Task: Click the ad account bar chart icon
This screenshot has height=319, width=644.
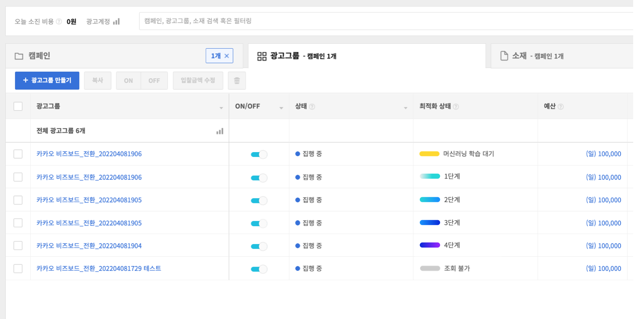Action: pyautogui.click(x=116, y=21)
